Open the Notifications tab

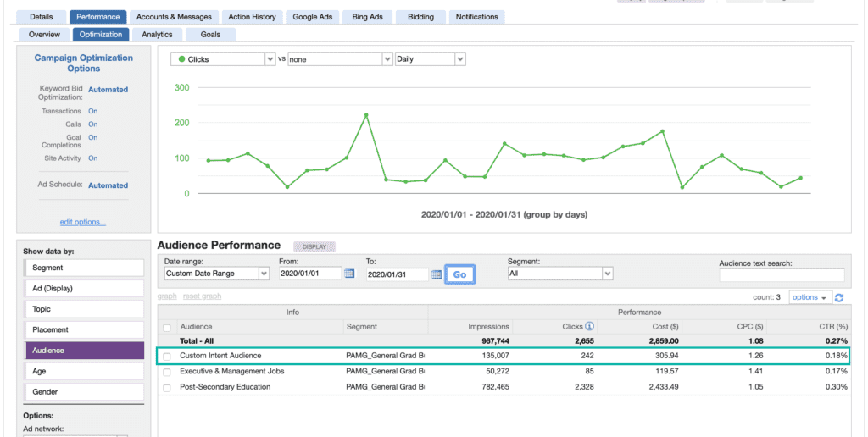[x=476, y=17]
